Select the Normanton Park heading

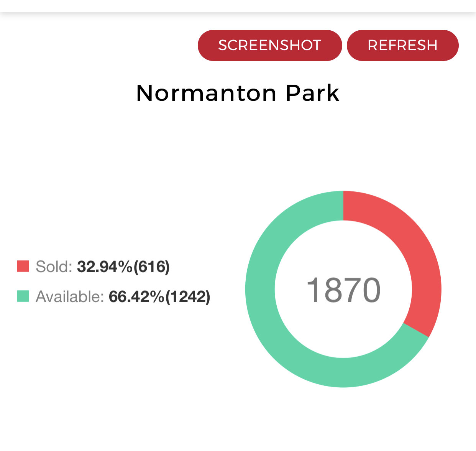(x=238, y=93)
